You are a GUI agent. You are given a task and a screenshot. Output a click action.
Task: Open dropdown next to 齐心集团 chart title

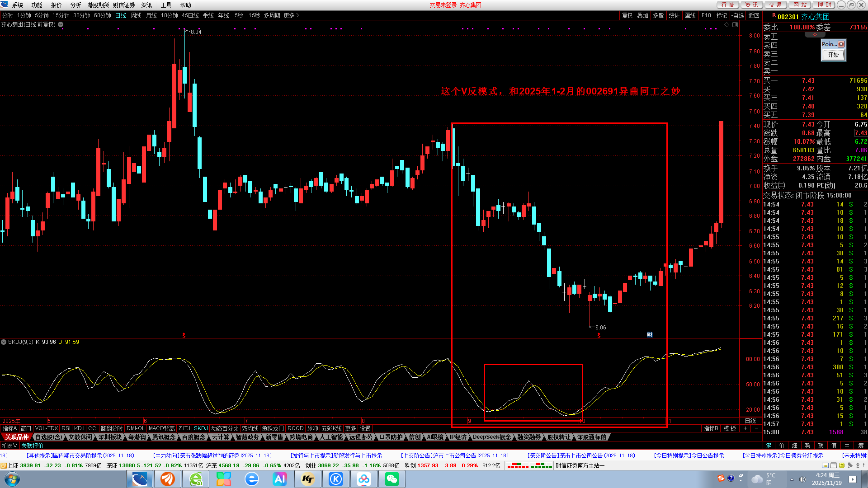61,25
